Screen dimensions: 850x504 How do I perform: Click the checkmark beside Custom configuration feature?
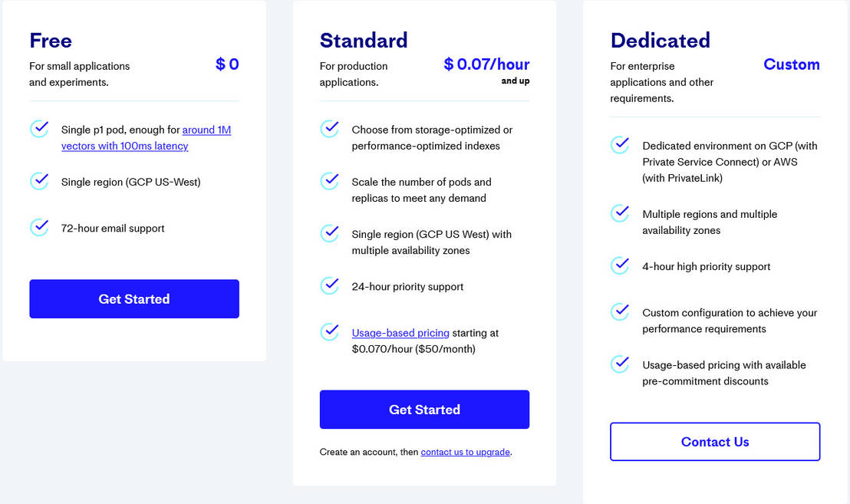coord(619,311)
